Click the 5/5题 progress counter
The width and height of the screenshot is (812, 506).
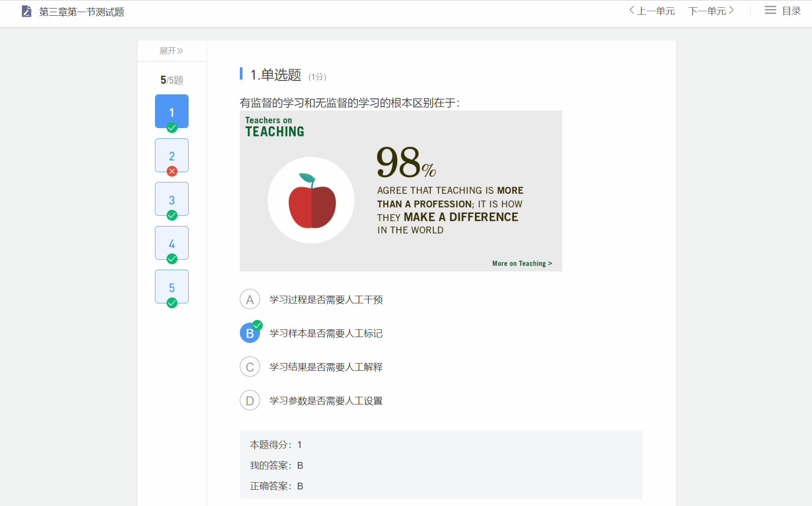(x=172, y=80)
